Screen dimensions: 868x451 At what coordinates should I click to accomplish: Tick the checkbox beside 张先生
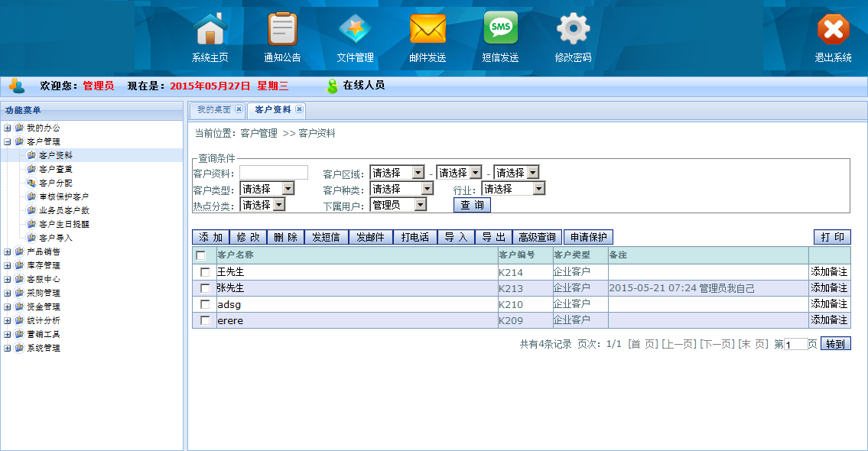tap(205, 288)
